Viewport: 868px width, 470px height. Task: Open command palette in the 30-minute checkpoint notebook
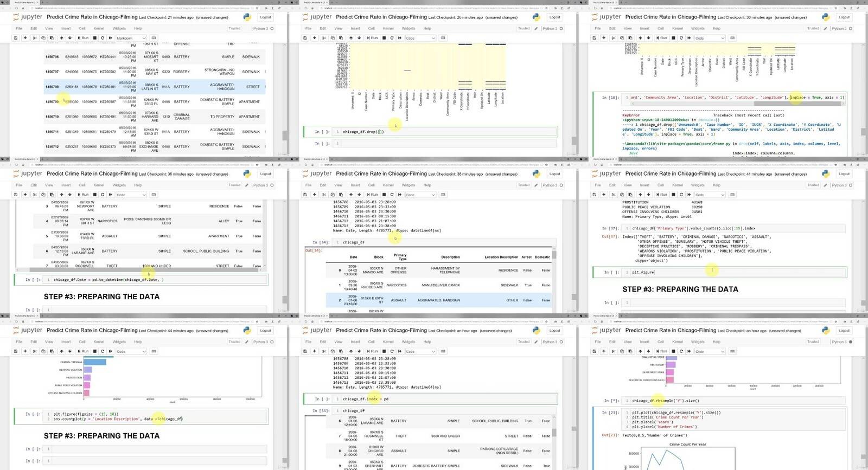(732, 38)
